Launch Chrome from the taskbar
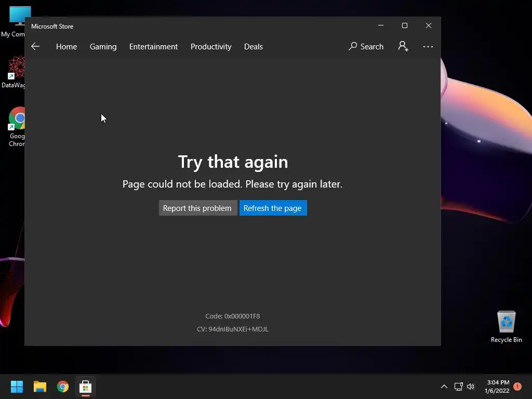The height and width of the screenshot is (399, 532). pos(63,387)
